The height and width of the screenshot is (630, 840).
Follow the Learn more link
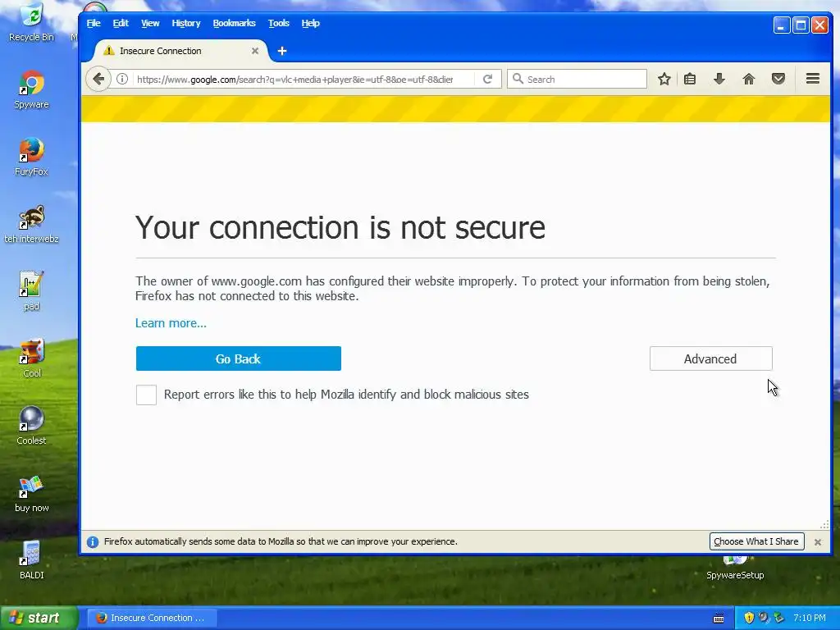point(171,323)
